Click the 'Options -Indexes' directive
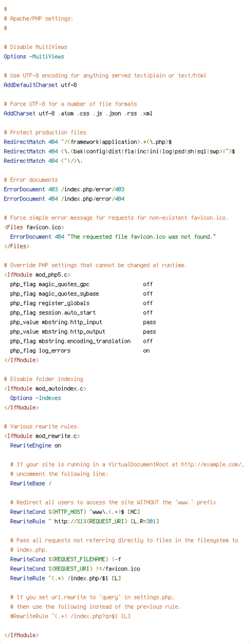The image size is (249, 644). pos(36,398)
